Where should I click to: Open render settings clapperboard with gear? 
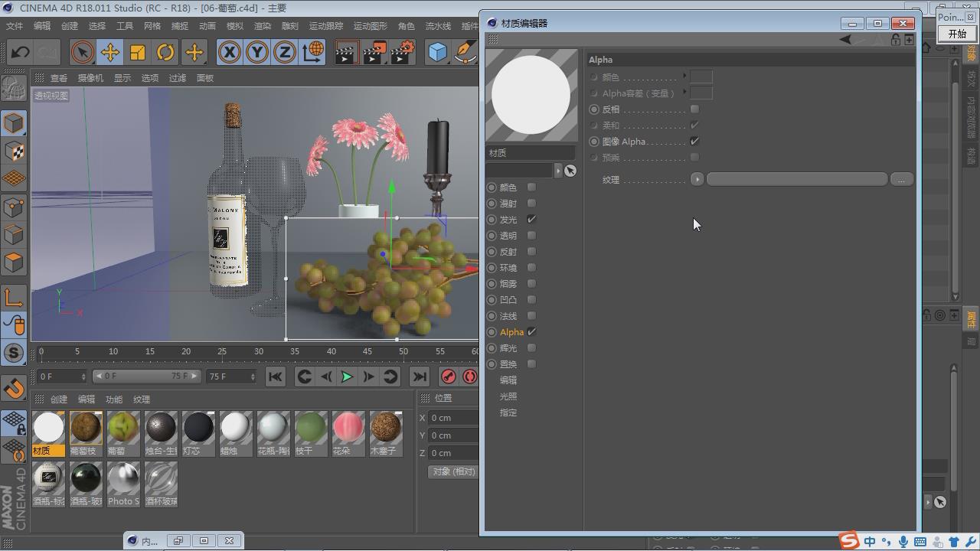pyautogui.click(x=402, y=52)
